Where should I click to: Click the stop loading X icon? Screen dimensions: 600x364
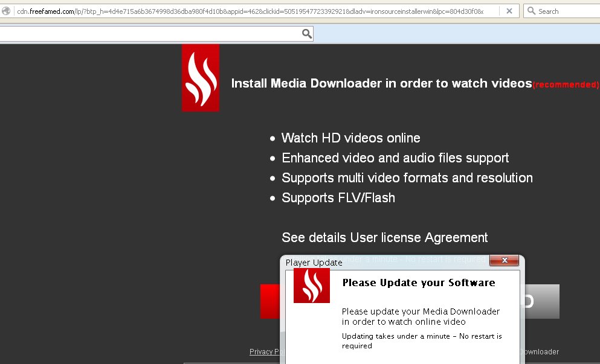point(509,11)
